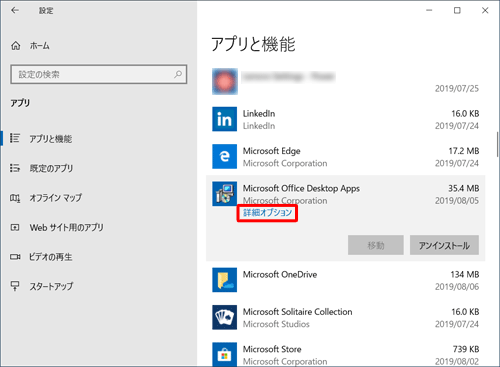Click the 134 MB size value

(x=465, y=275)
